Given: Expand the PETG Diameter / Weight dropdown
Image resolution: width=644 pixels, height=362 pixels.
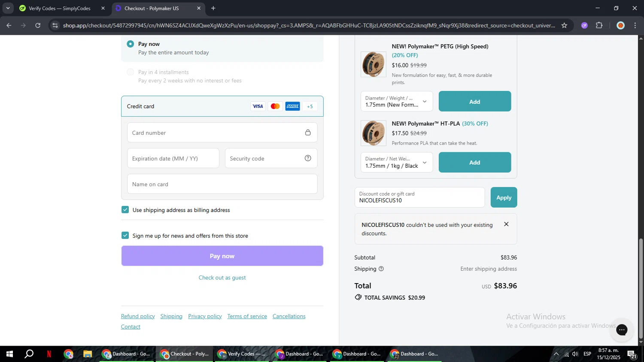Looking at the screenshot, I should point(396,101).
